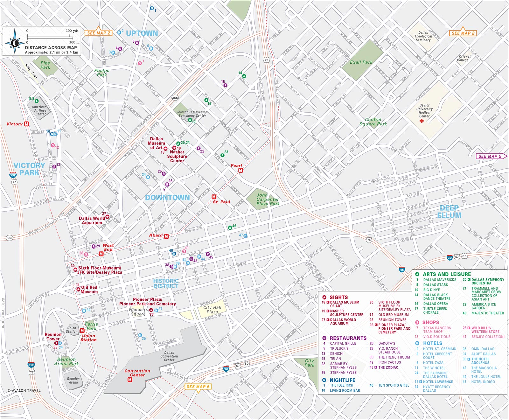
Task: Click the UPTOWN district label
Action: pos(142,33)
